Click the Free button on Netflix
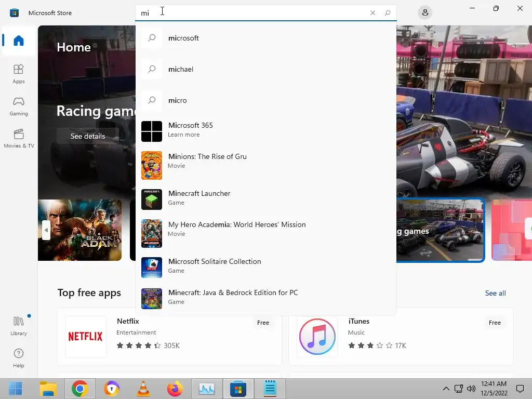 pos(263,323)
